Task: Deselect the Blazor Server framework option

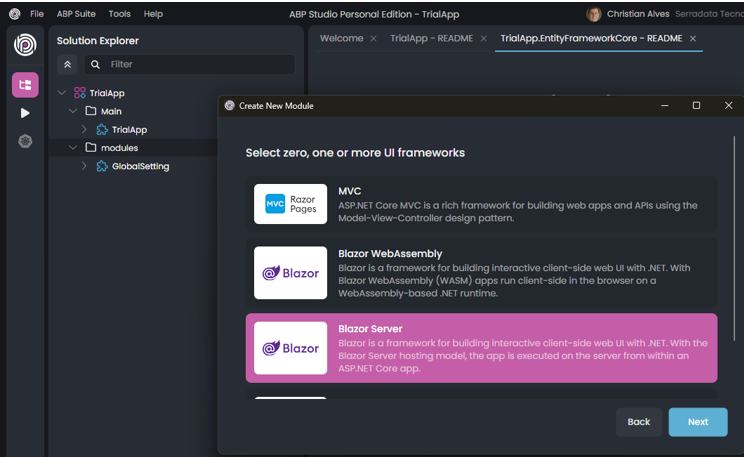Action: (481, 348)
